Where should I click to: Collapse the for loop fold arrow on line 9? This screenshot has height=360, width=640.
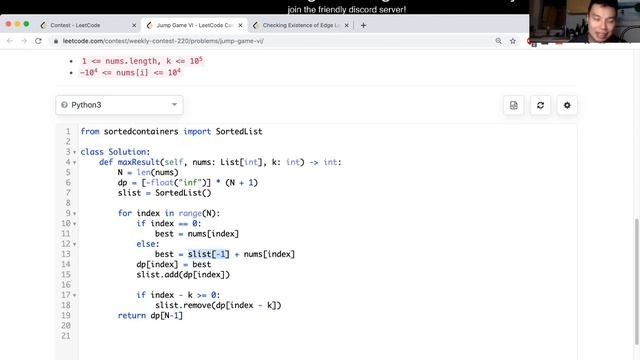point(74,213)
